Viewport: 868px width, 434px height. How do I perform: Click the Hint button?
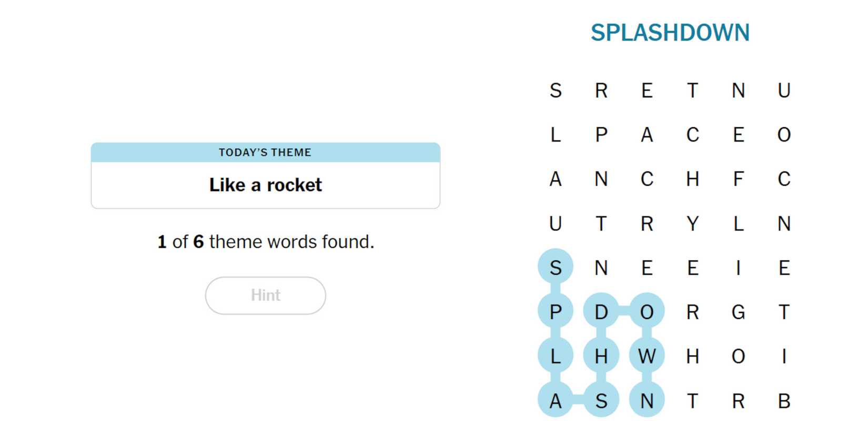[x=265, y=295]
